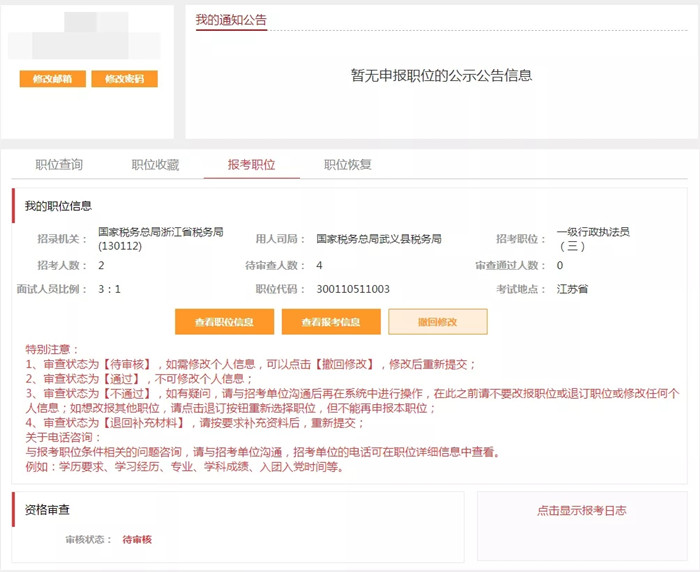Switch to the 职位收藏 tab
This screenshot has width=700, height=572.
[155, 165]
